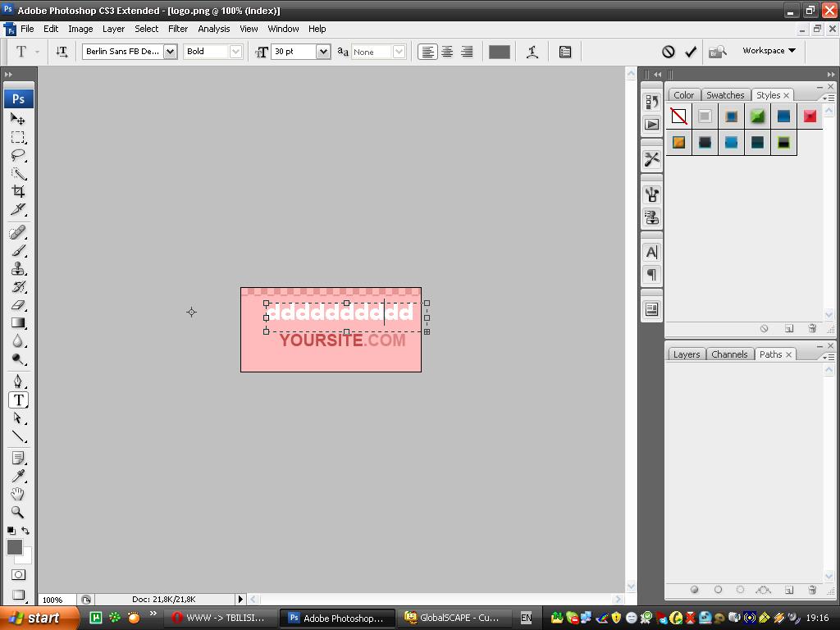
Task: Open the Berlin Sans FB font family dropdown
Action: tap(170, 52)
